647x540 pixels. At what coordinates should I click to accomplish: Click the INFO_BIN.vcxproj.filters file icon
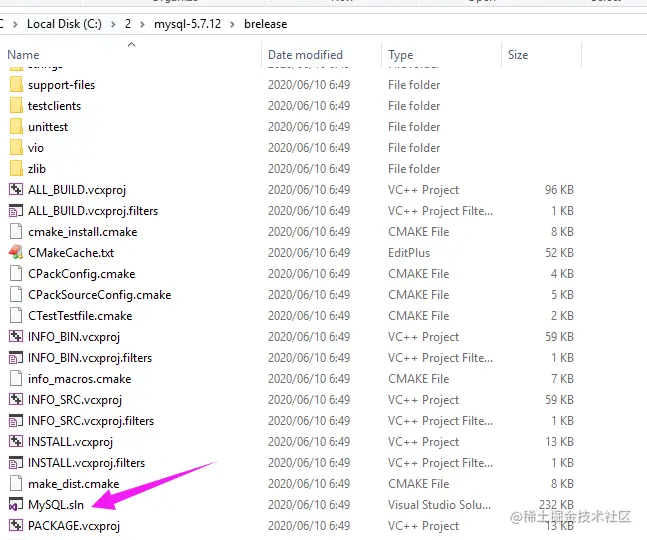pos(16,358)
